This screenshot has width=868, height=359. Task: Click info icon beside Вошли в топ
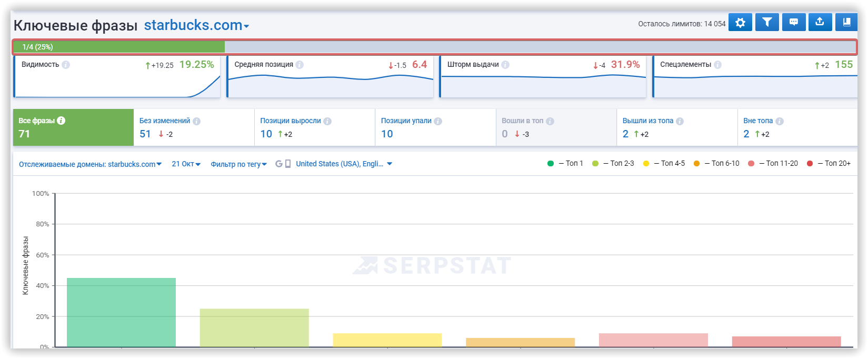point(550,121)
